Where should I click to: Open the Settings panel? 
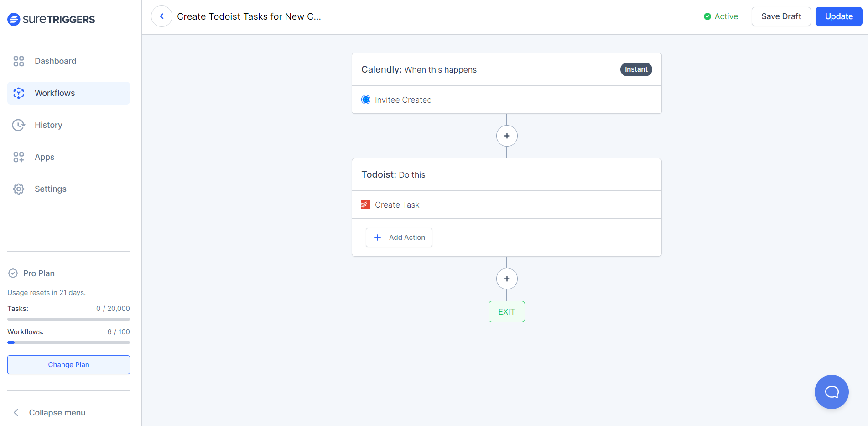(50, 189)
